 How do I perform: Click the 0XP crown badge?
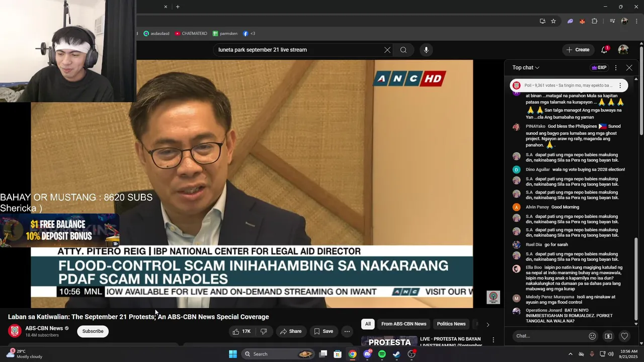(x=599, y=67)
